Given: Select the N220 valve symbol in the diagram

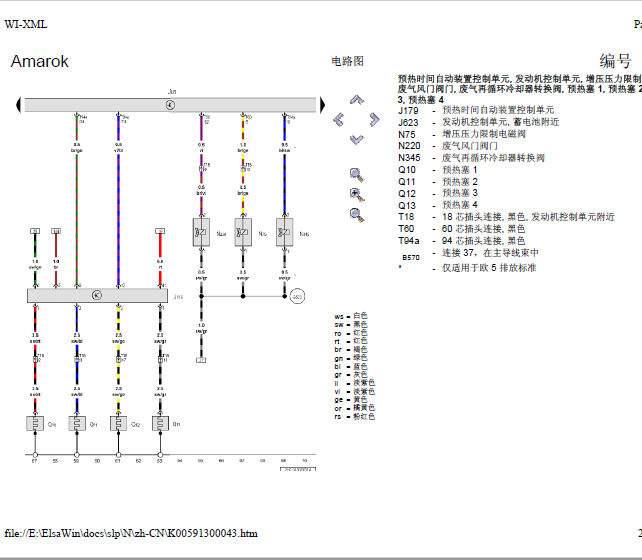Looking at the screenshot, I should point(201,233).
